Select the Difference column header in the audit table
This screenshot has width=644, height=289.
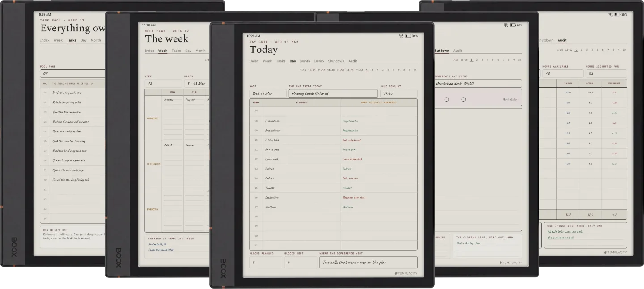pos(614,83)
